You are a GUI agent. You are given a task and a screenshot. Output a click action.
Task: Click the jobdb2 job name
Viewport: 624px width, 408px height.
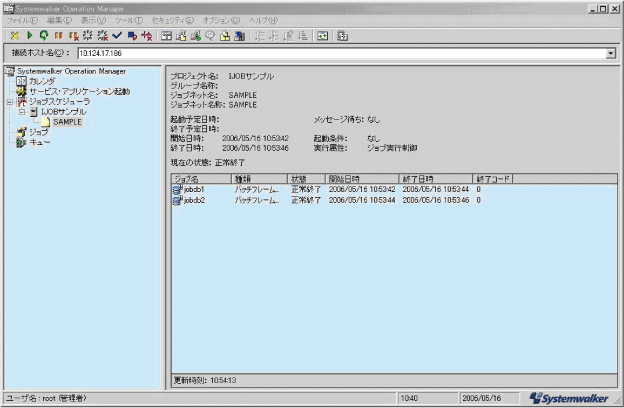[194, 200]
